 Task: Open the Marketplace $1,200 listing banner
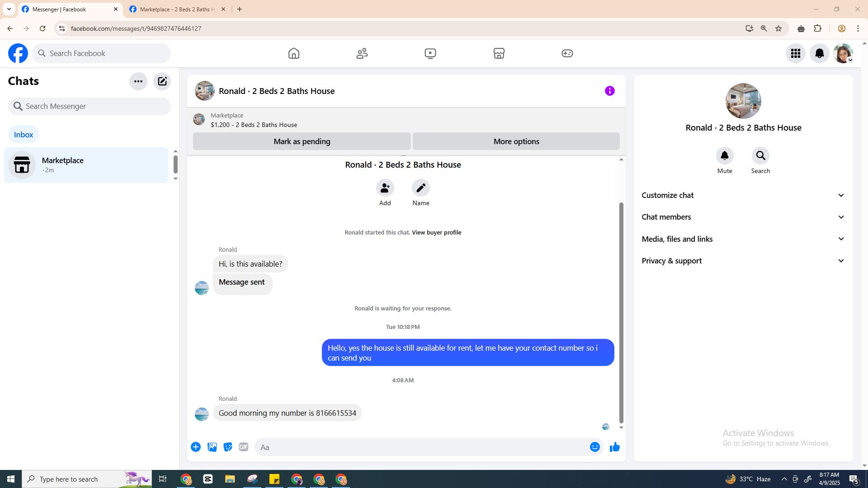(406, 120)
